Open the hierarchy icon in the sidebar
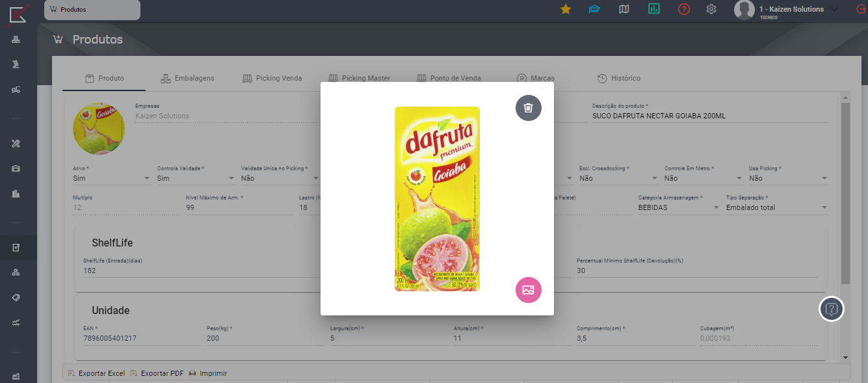The height and width of the screenshot is (383, 868). [x=16, y=40]
